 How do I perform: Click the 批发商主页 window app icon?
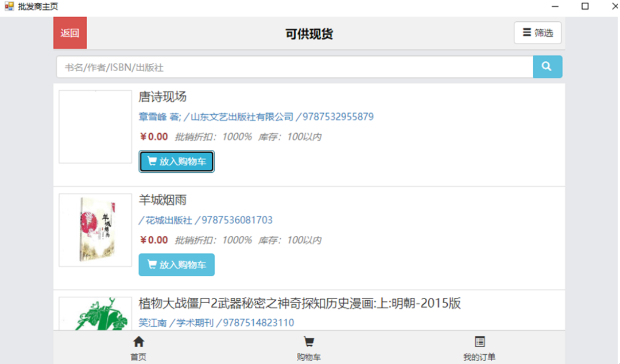(9, 6)
